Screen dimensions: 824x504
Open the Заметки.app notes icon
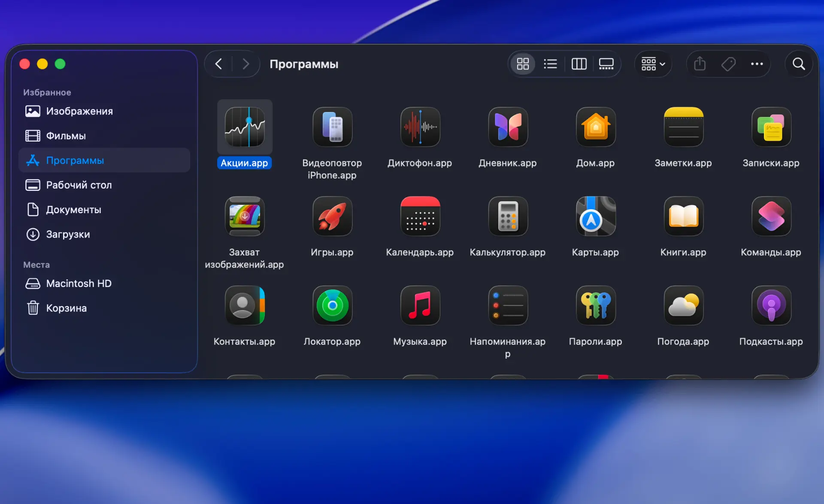(x=683, y=127)
